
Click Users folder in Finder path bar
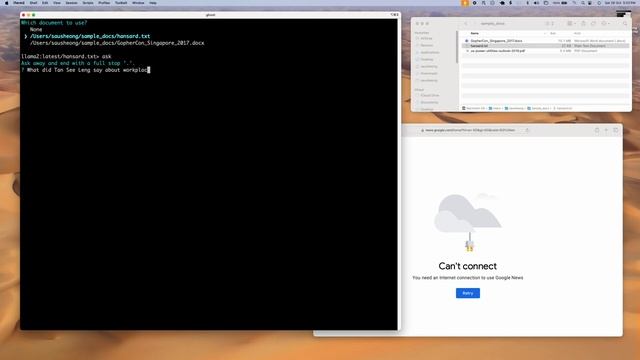pos(495,109)
